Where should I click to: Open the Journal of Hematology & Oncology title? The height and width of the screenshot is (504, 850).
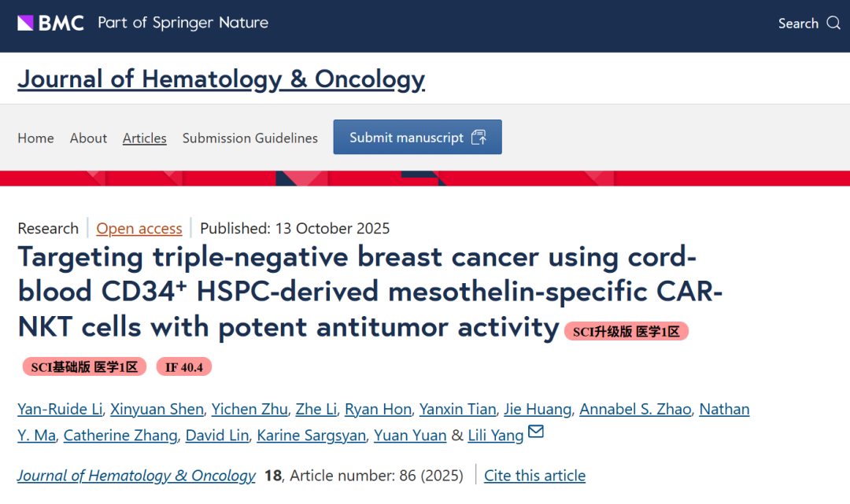tap(221, 79)
